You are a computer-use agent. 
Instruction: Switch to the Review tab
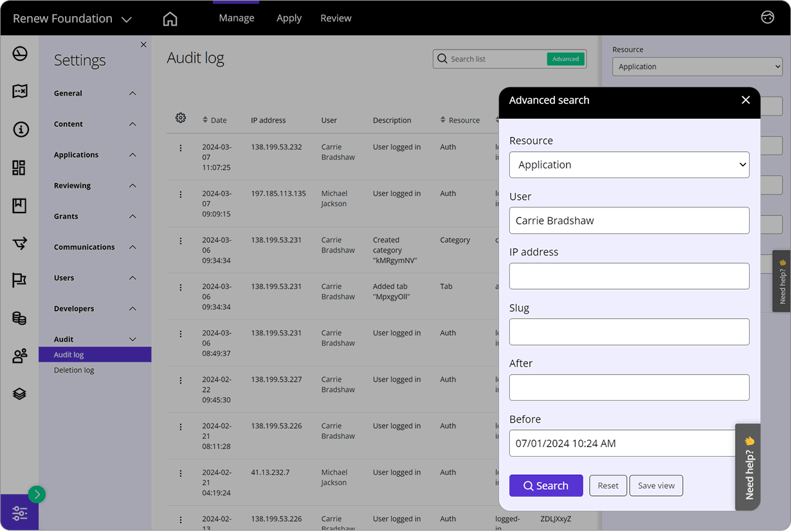click(x=336, y=18)
